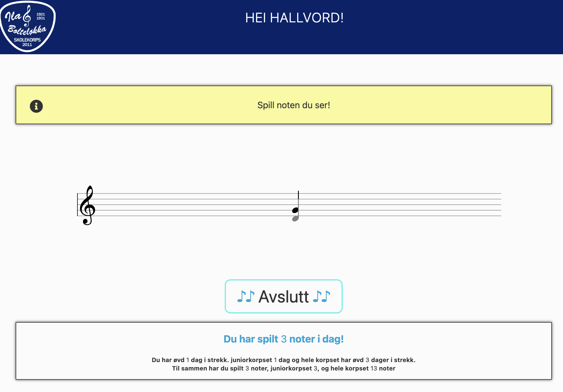Click the 1921 1931 years in logo
The height and width of the screenshot is (392, 563).
click(x=41, y=16)
